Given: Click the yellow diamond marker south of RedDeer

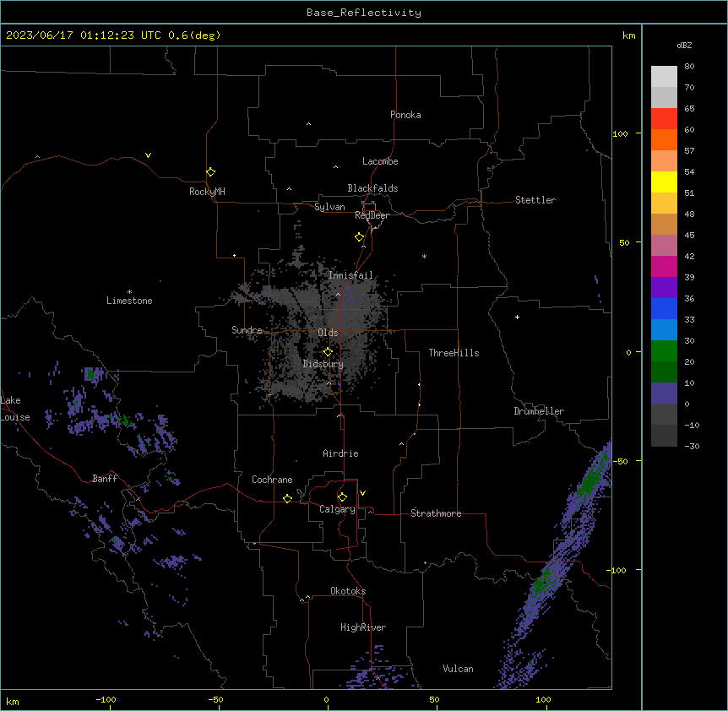Looking at the screenshot, I should point(360,237).
